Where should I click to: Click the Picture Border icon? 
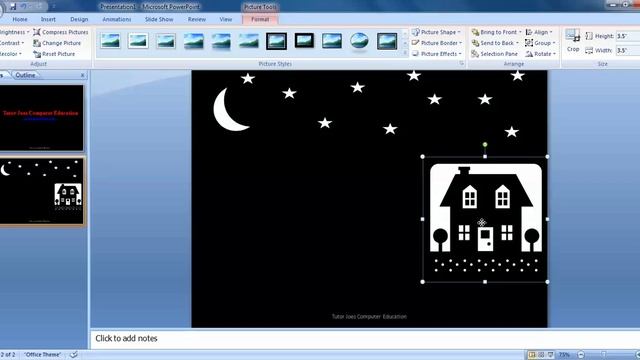point(416,43)
